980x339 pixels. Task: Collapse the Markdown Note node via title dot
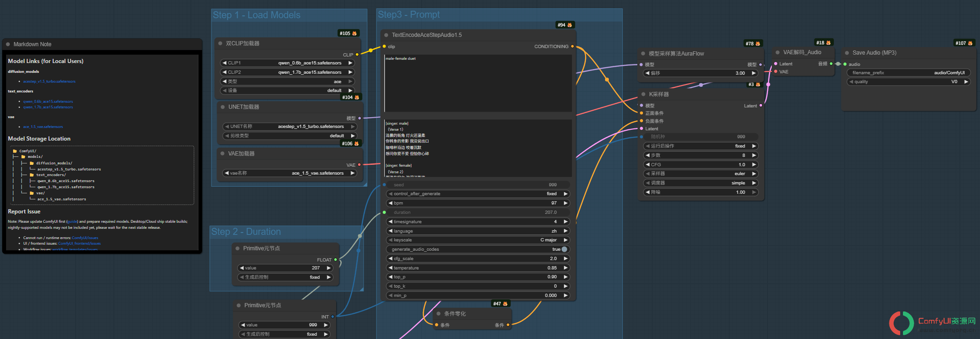(x=8, y=44)
